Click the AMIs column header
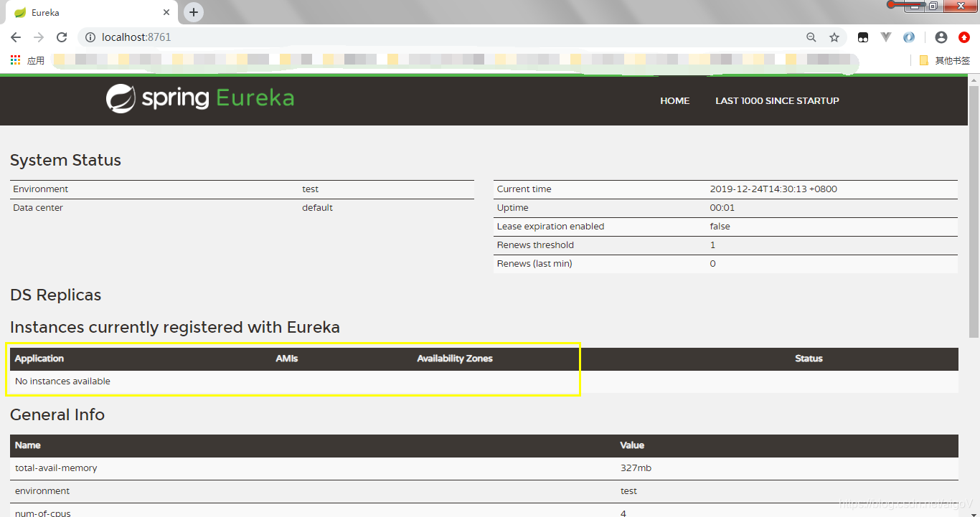This screenshot has width=980, height=517. coord(287,359)
